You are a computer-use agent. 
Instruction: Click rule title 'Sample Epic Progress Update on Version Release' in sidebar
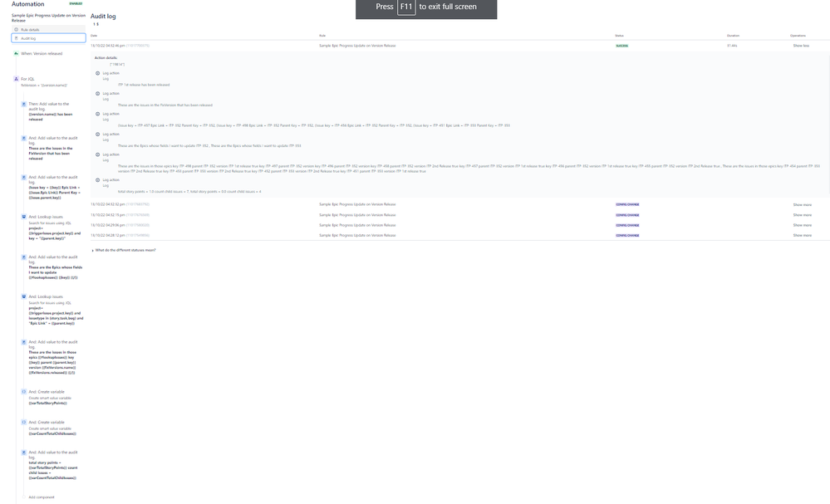pos(48,18)
